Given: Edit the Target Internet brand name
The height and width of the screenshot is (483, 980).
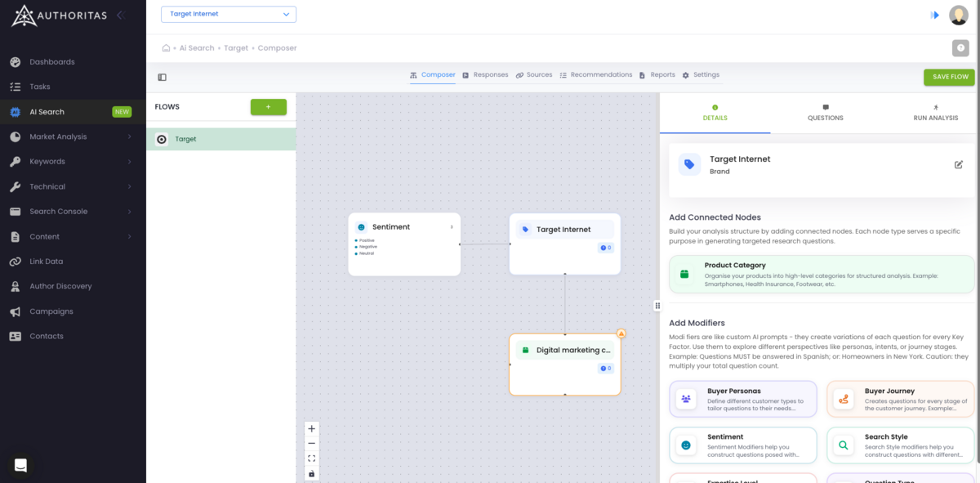Looking at the screenshot, I should [959, 164].
